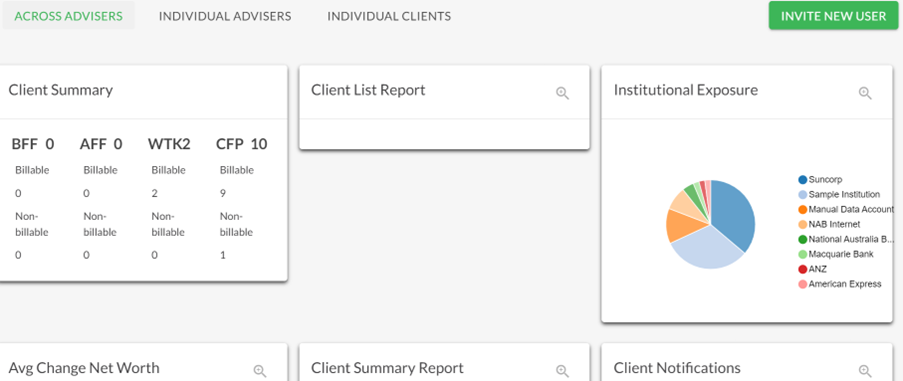Zoom into the Client List Report card

pos(562,93)
